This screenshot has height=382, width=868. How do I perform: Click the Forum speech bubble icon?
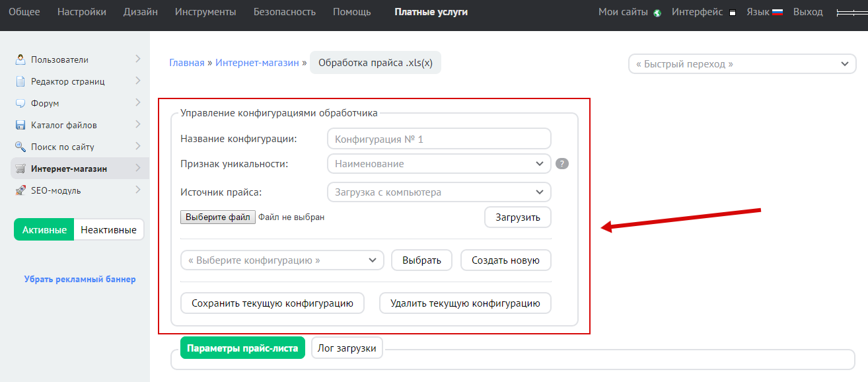[20, 103]
